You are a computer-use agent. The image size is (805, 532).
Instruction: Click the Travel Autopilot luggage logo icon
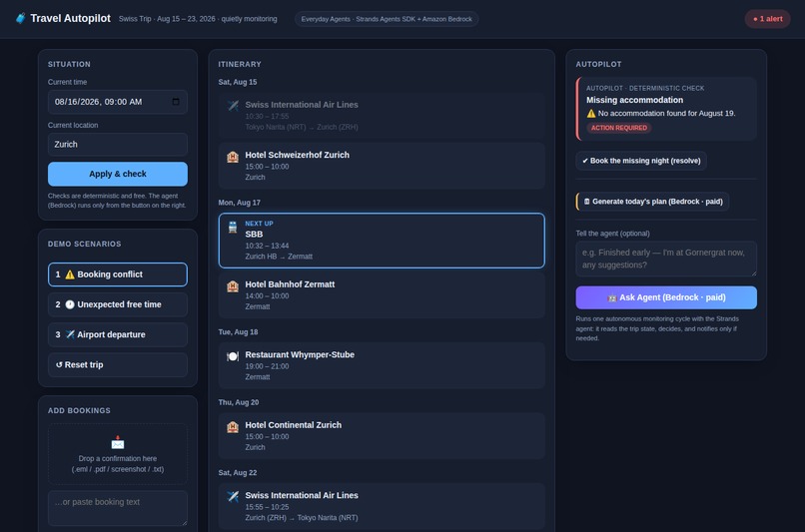coord(20,19)
